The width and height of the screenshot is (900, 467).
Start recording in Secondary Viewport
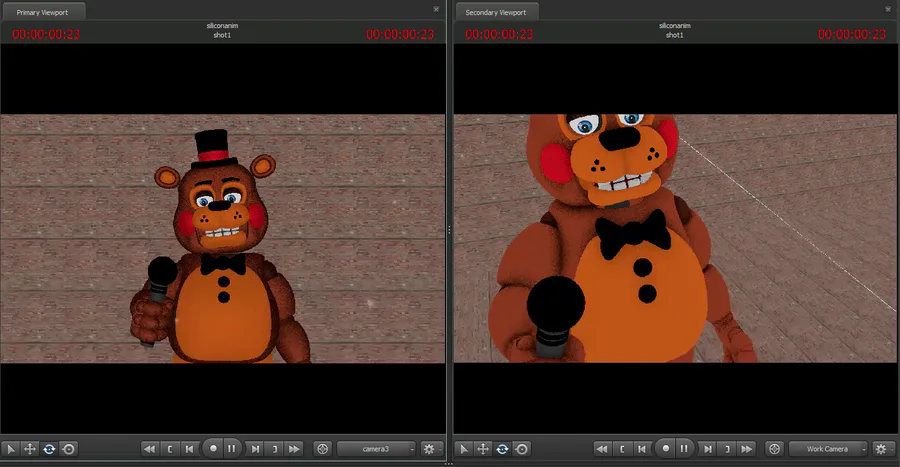[665, 449]
